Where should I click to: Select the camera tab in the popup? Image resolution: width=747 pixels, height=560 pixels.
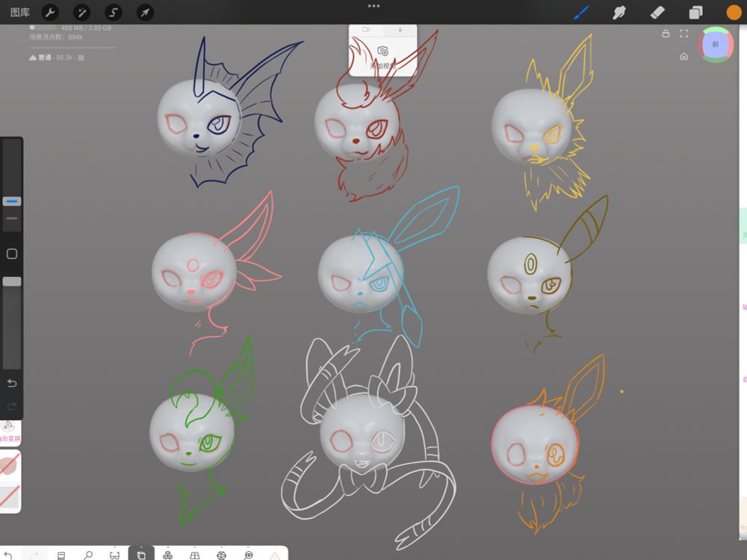click(366, 30)
